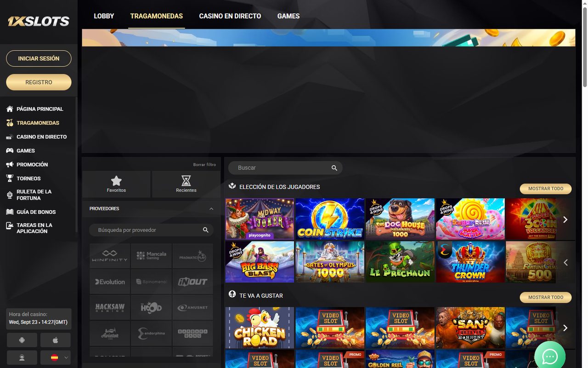Click next arrow beside Super 3 Coin Volcanoes
Image resolution: width=588 pixels, height=368 pixels.
[x=565, y=219]
